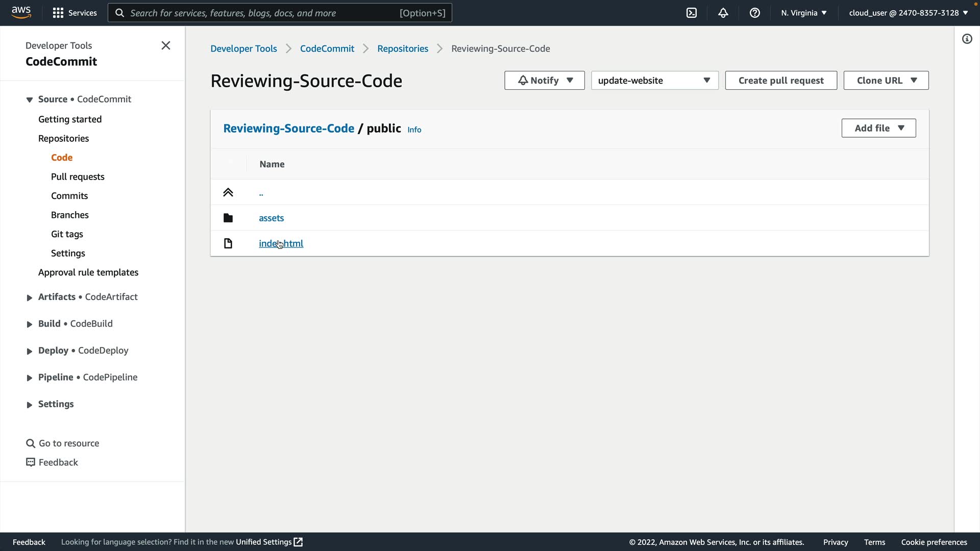The image size is (980, 551).
Task: Click the help question mark icon
Action: (754, 13)
